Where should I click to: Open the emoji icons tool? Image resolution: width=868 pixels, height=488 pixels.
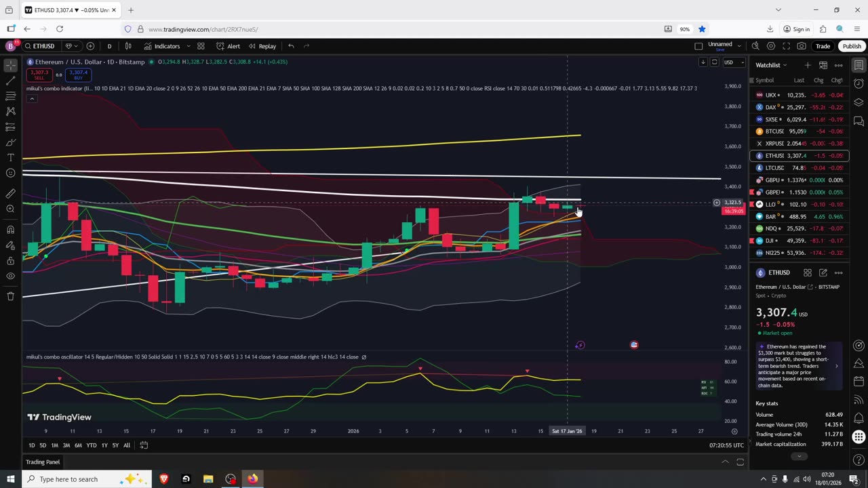10,174
